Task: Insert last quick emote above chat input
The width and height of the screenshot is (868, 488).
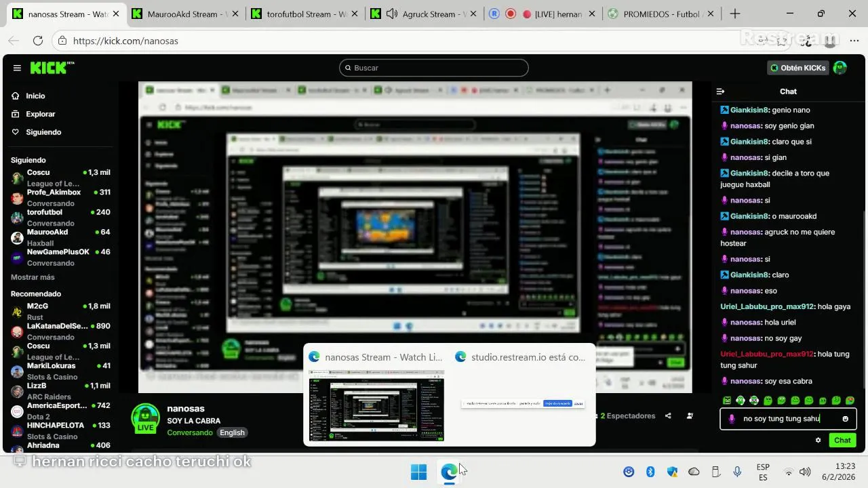Action: point(850,401)
